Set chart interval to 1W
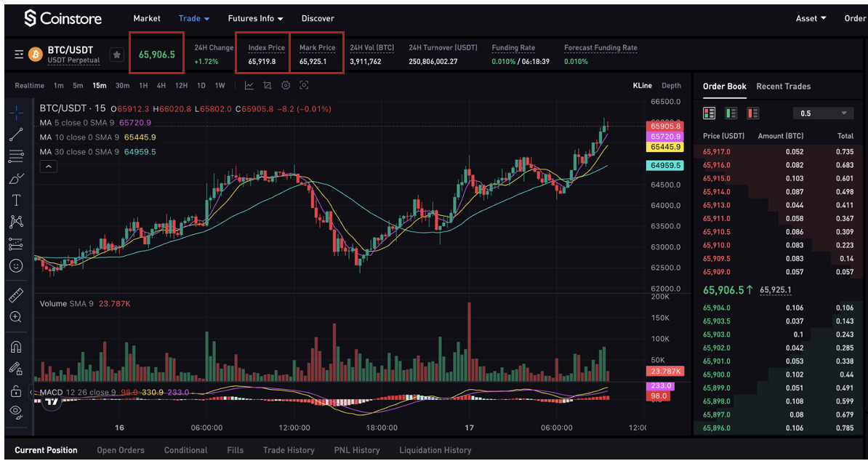This screenshot has width=868, height=461. 220,85
